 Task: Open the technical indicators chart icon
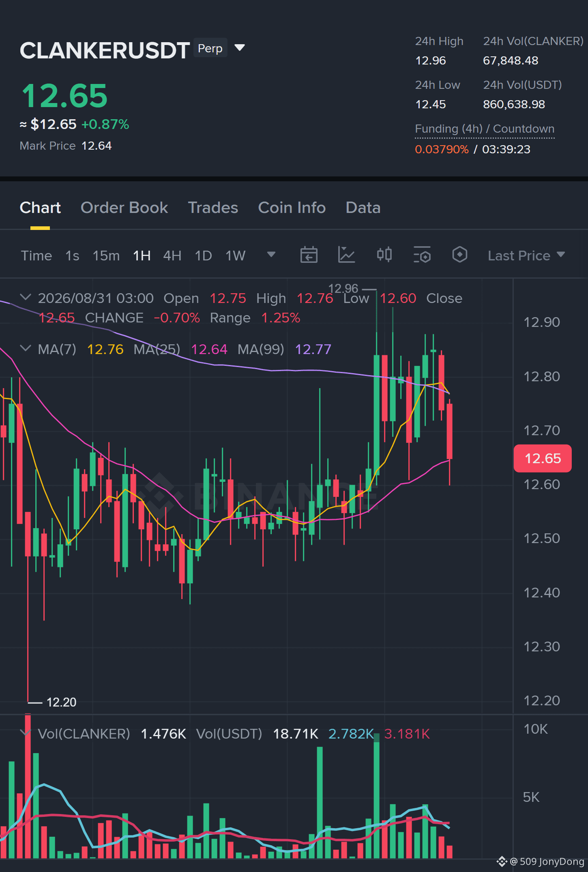[x=346, y=255]
